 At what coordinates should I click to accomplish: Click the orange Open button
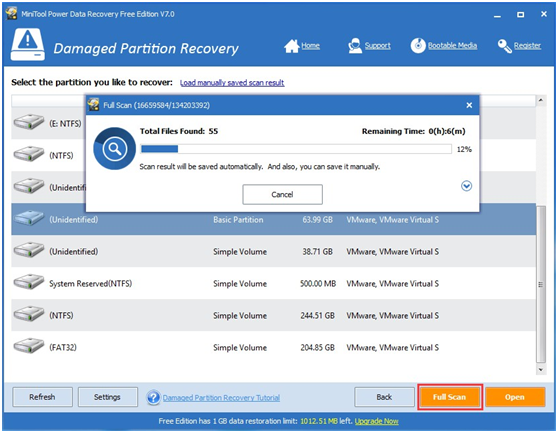click(x=515, y=397)
